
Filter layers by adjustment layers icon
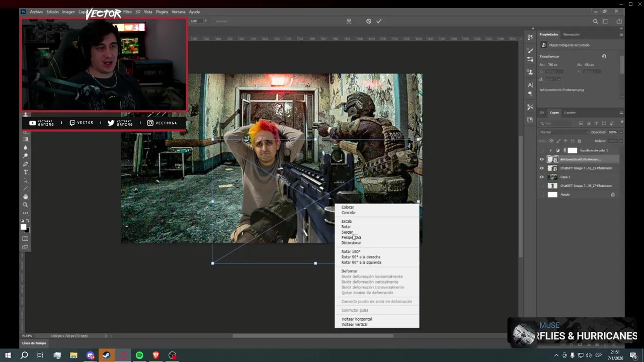(x=589, y=123)
